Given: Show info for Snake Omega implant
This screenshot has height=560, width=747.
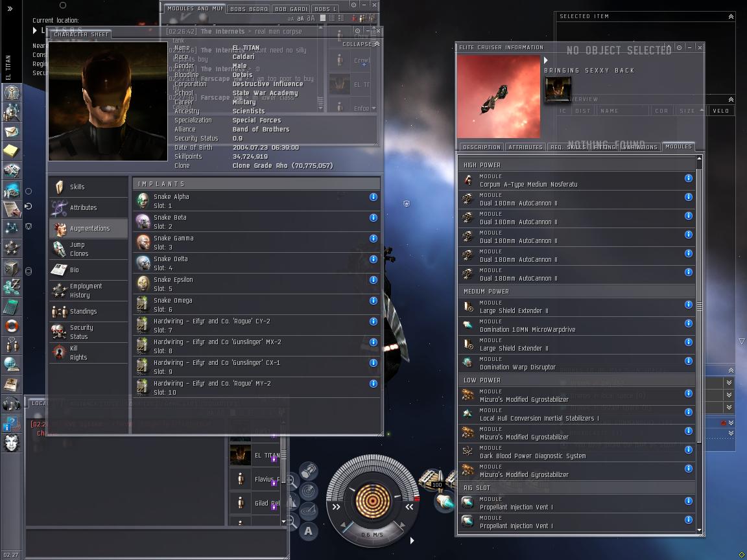Looking at the screenshot, I should coord(373,301).
